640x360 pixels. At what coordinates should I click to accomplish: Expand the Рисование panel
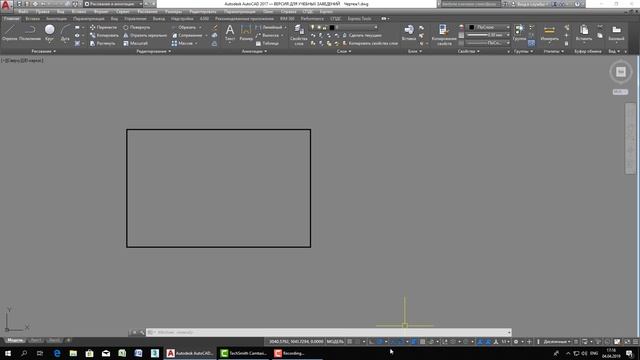(43, 51)
